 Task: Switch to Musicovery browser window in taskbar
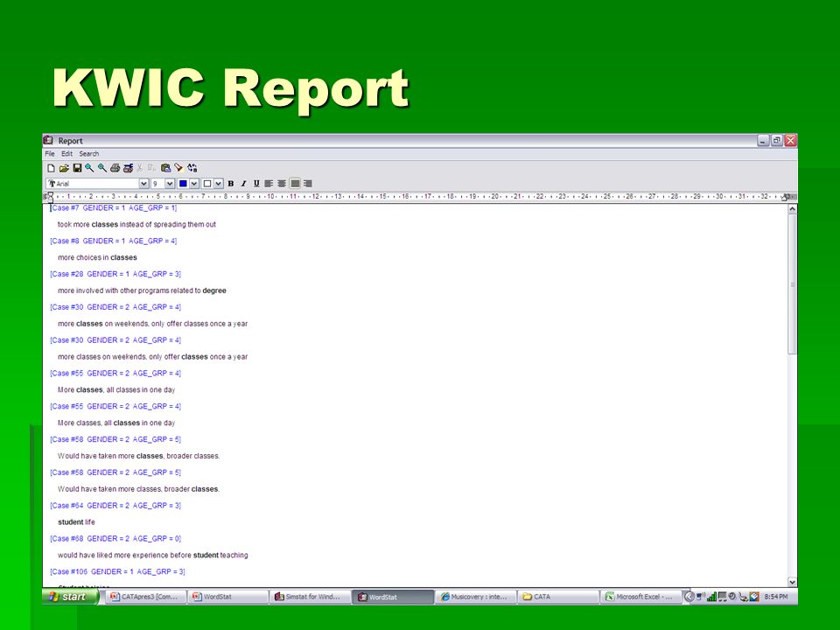476,597
